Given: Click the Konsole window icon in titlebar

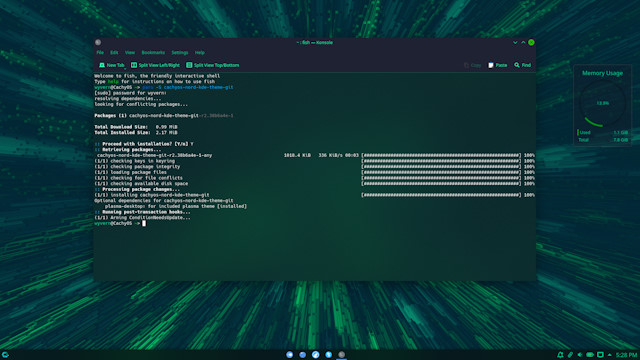Looking at the screenshot, I should click(98, 42).
